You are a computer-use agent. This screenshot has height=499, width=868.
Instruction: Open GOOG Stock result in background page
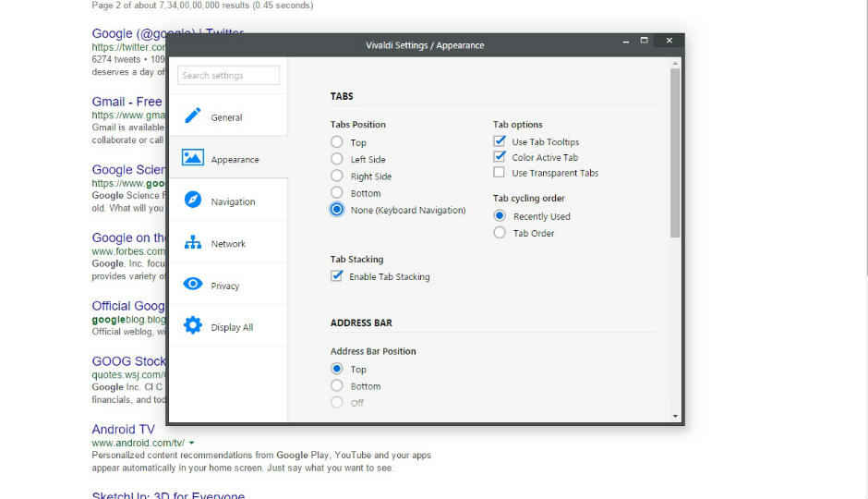(129, 361)
